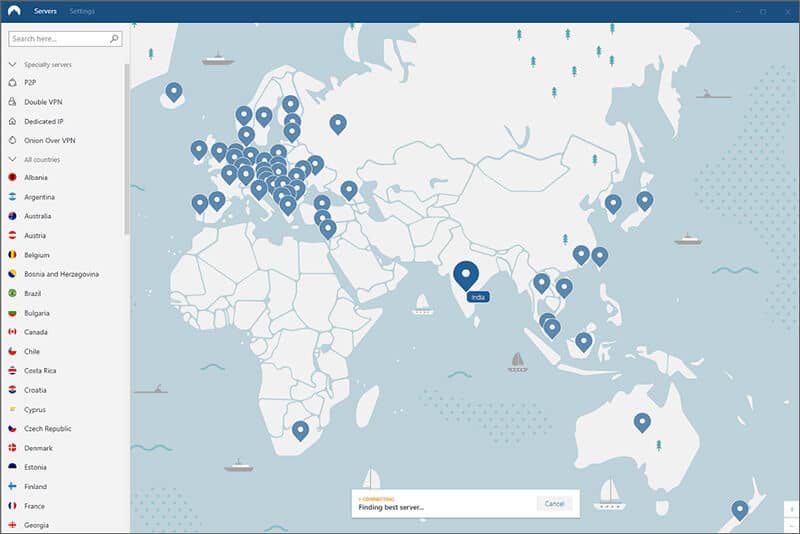The width and height of the screenshot is (800, 534).
Task: Open the Servers tab
Action: pos(45,11)
